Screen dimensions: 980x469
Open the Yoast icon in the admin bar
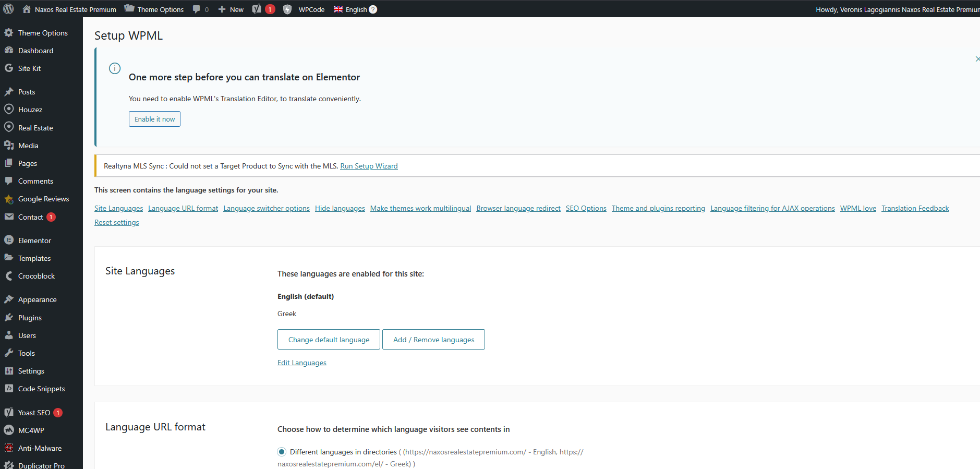(257, 9)
